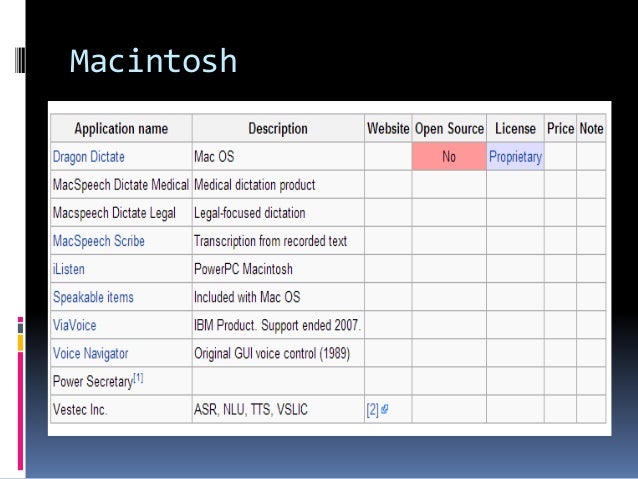
Task: Select the red 'No' cell
Action: [449, 157]
